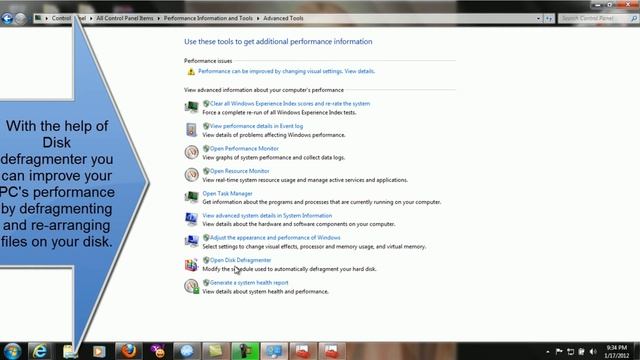Click the yellow warning icon

[191, 72]
